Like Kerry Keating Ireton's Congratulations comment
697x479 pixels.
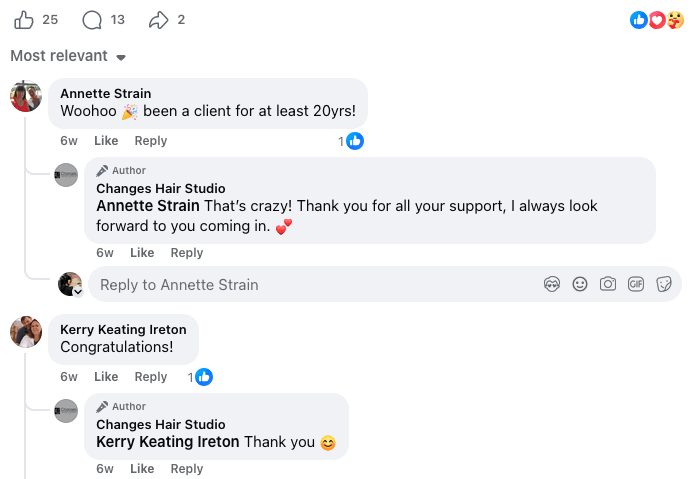pyautogui.click(x=106, y=377)
